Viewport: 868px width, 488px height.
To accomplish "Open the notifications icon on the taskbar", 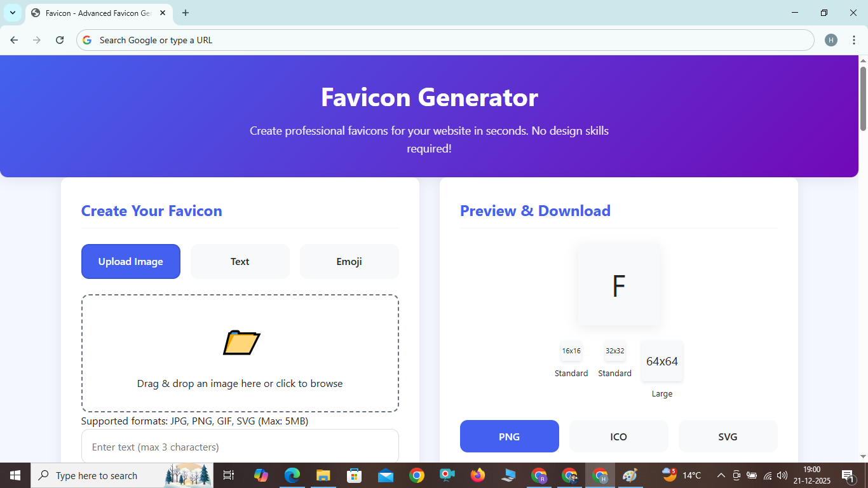I will [847, 475].
